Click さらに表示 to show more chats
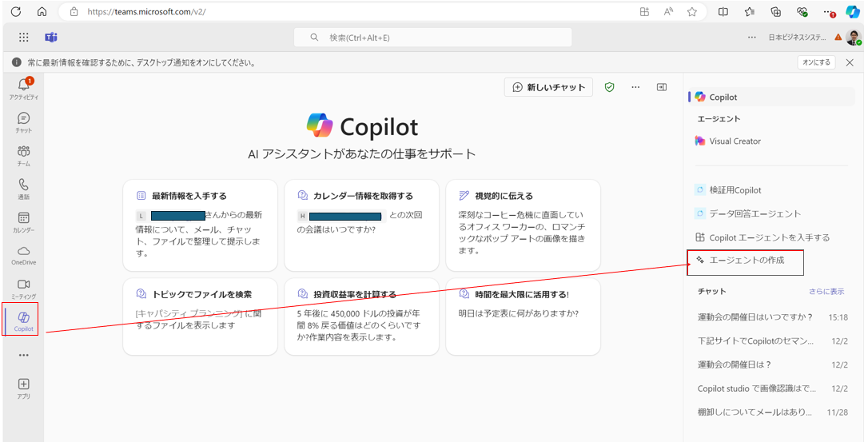Viewport: 868px width, 442px height. (826, 292)
